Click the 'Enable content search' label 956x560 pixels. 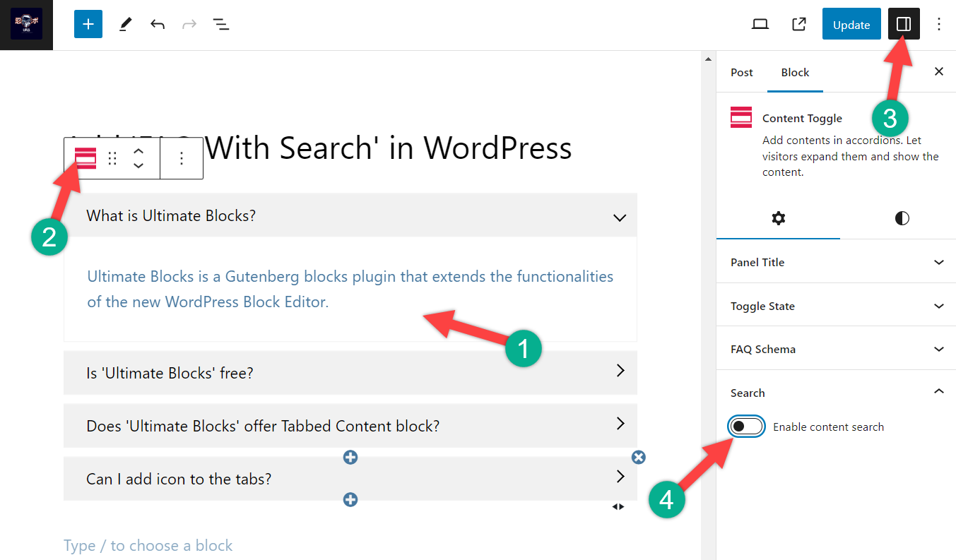click(x=828, y=427)
